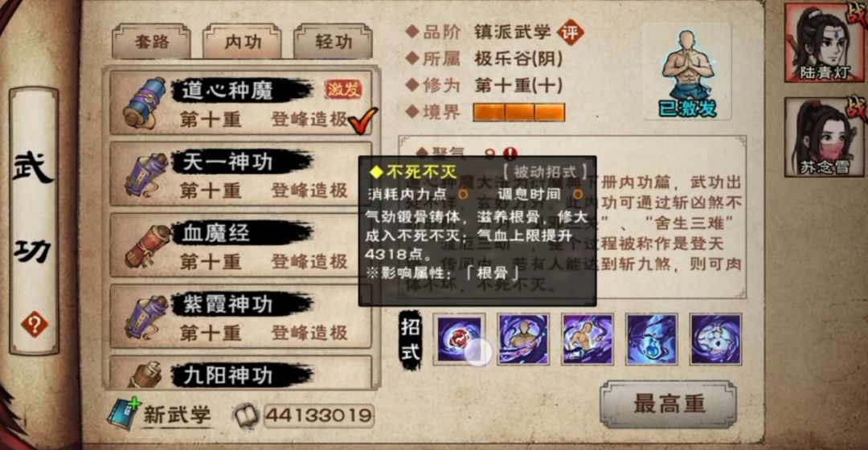Select the third martial pose skill icon
868x450 pixels.
pyautogui.click(x=588, y=339)
